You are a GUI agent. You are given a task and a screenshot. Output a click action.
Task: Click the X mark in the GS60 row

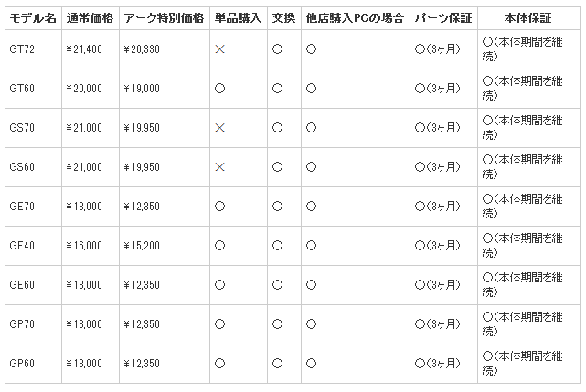pyautogui.click(x=219, y=167)
